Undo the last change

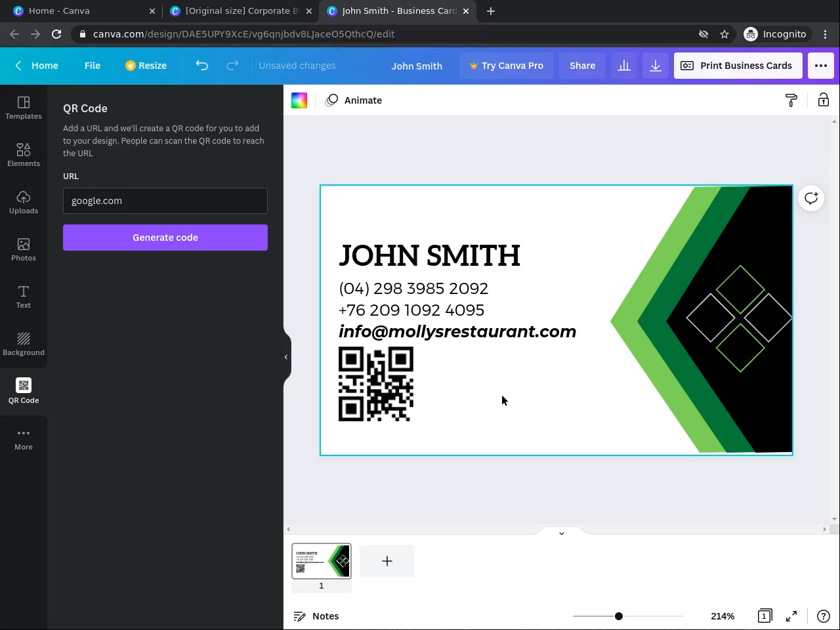[x=202, y=66]
